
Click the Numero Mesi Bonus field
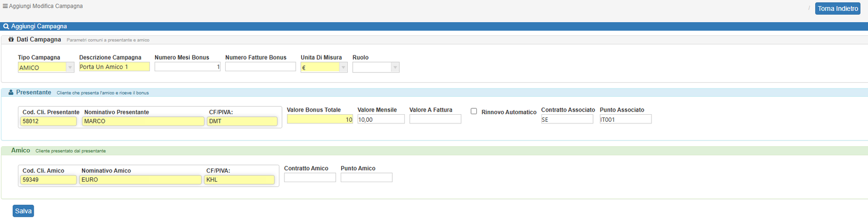pos(188,67)
